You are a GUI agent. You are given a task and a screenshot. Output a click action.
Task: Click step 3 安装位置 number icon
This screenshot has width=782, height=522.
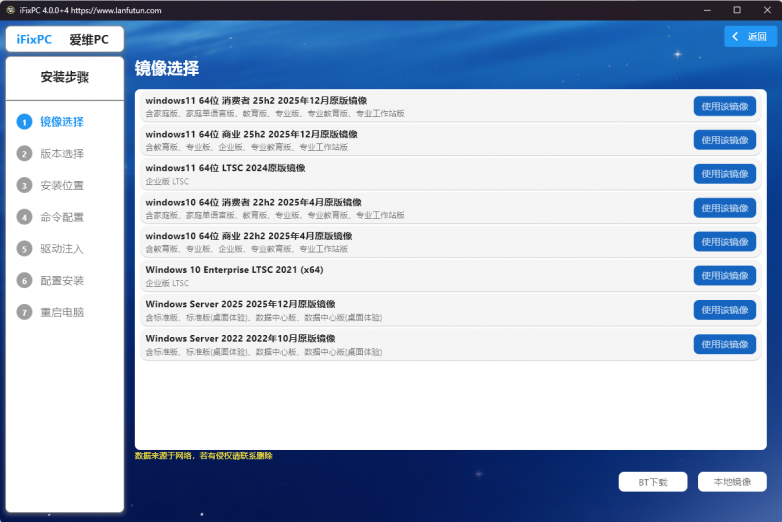[25, 185]
